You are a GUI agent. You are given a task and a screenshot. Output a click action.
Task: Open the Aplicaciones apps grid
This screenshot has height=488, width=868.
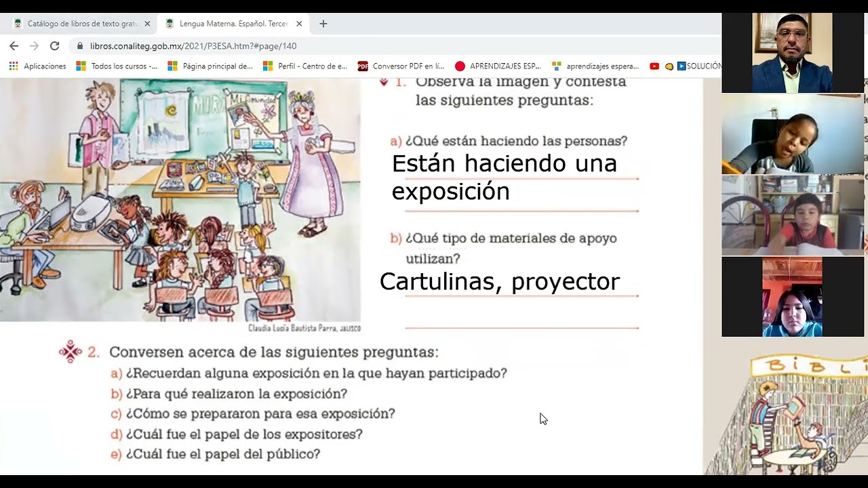click(x=37, y=66)
